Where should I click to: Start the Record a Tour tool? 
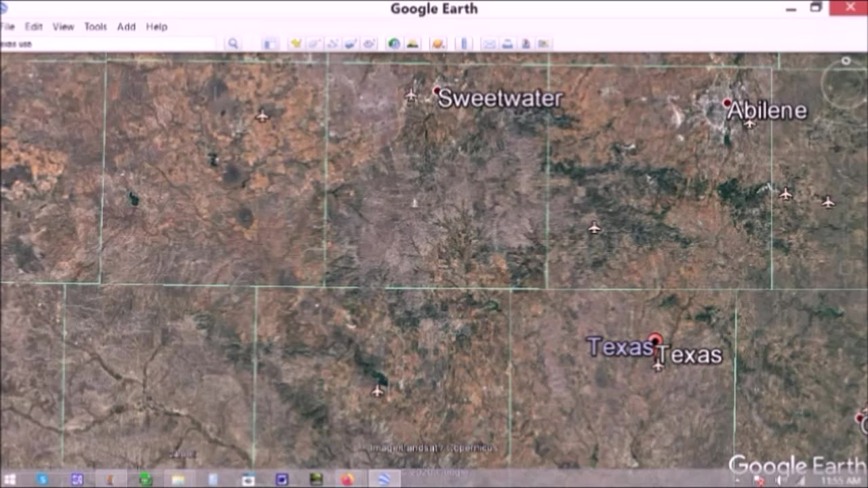(369, 44)
